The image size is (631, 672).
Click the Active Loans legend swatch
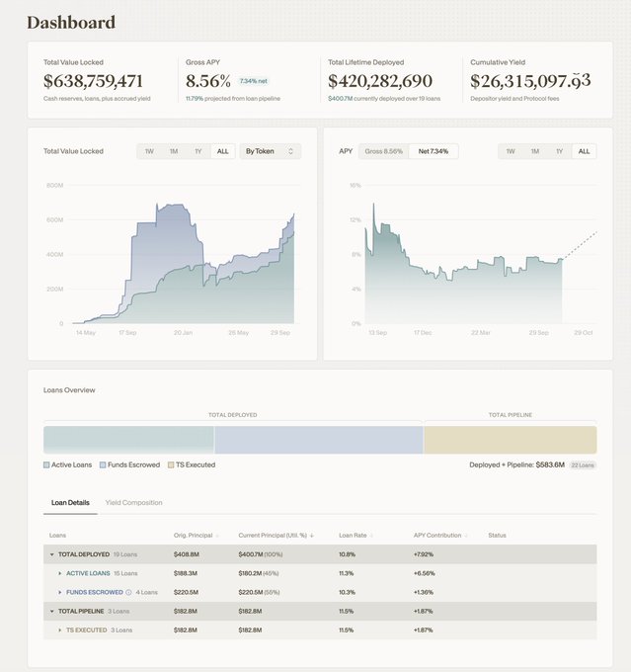[x=46, y=465]
